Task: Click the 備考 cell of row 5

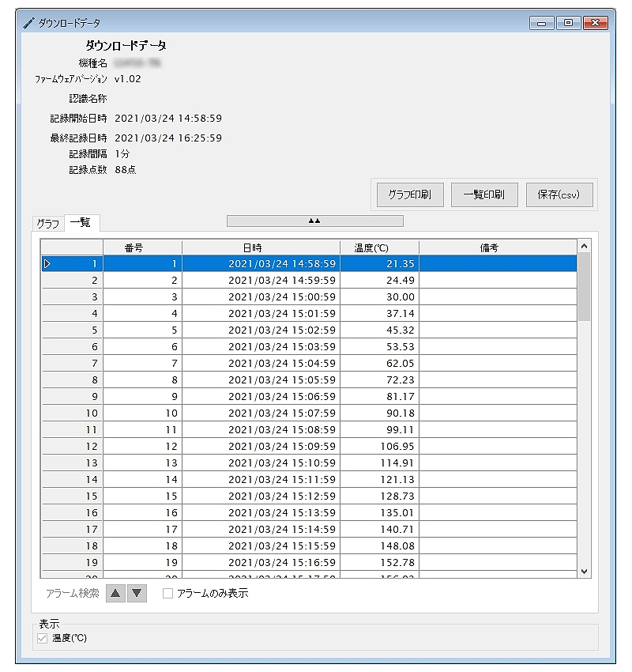Action: coord(498,330)
